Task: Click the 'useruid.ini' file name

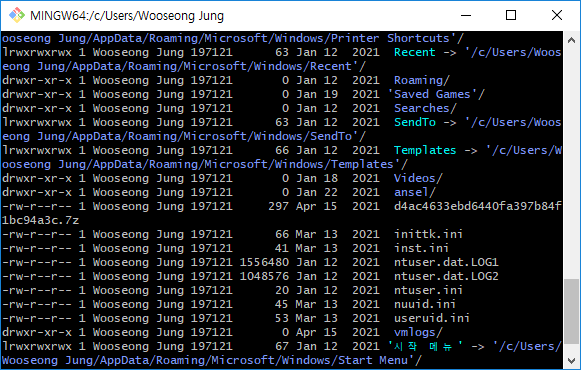Action: [432, 318]
